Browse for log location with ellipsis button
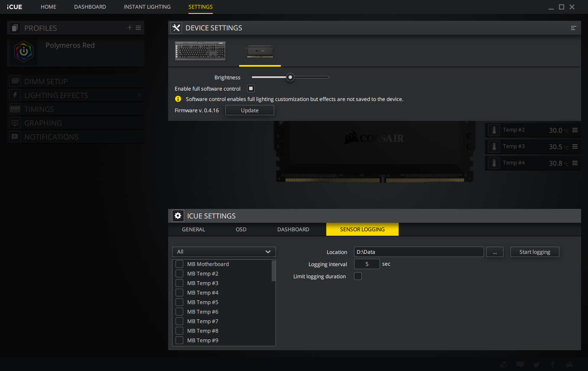The image size is (588, 371). click(495, 252)
